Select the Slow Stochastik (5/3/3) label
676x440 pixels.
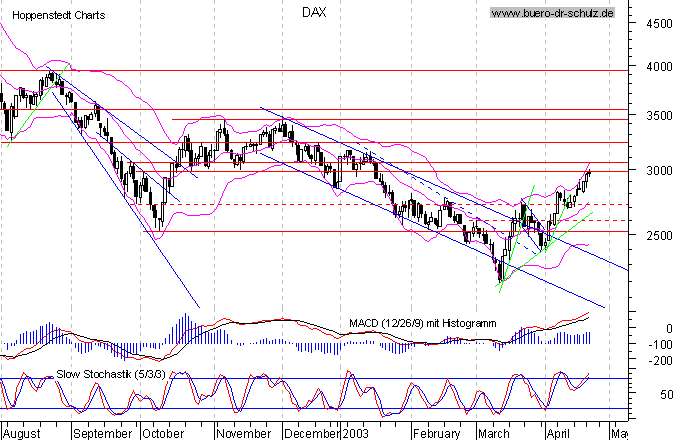coord(111,374)
